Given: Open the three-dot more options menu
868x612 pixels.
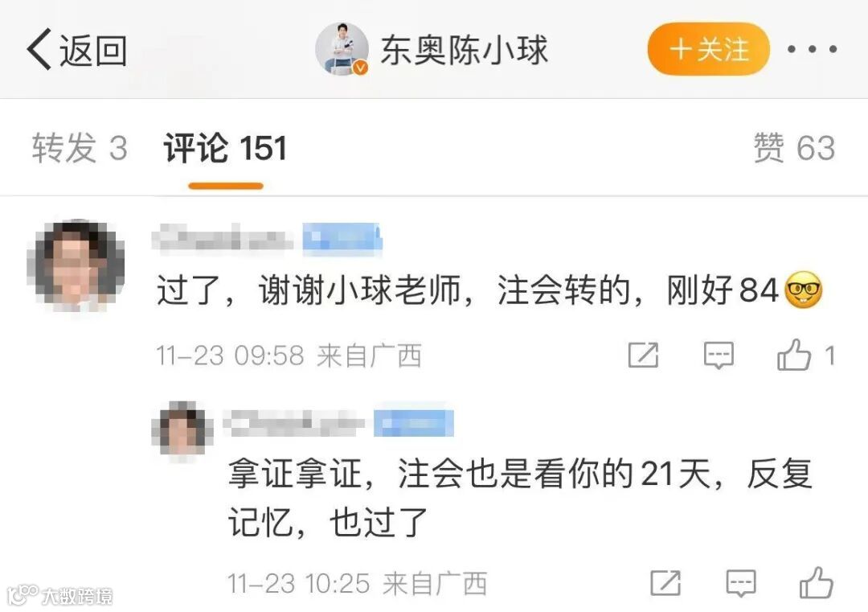Looking at the screenshot, I should [x=812, y=49].
